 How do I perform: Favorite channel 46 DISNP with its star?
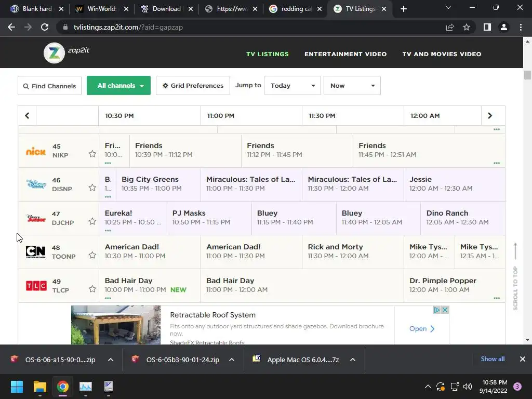(x=92, y=188)
